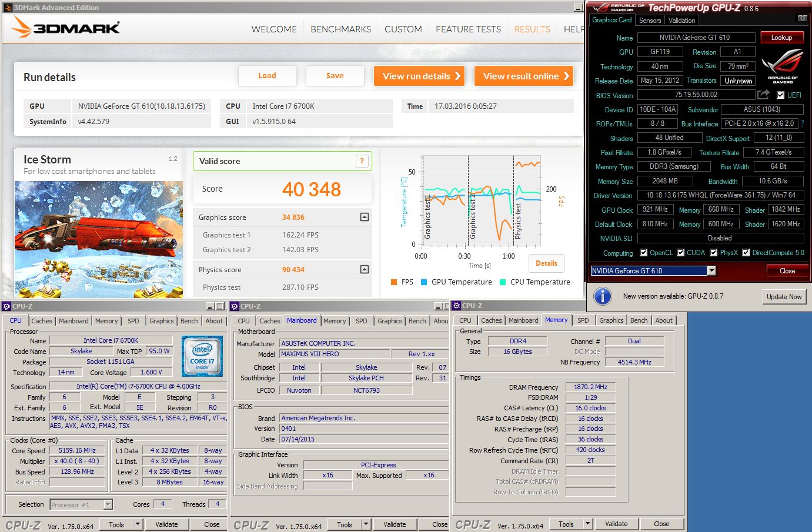The height and width of the screenshot is (532, 812).
Task: Minimize the CPU-Z CPU window
Action: point(210,306)
